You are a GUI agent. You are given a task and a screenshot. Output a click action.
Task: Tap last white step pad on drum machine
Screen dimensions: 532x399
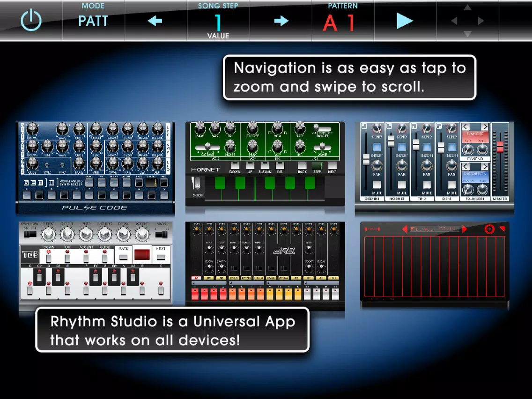335,294
